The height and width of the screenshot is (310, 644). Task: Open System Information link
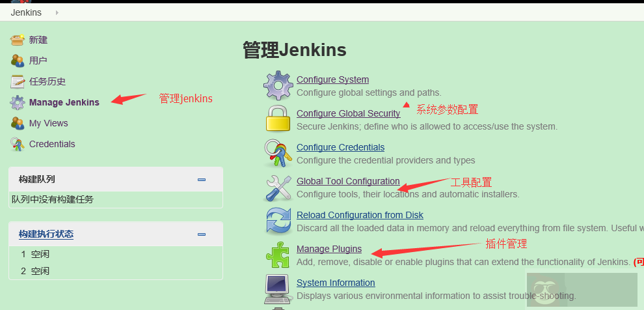[336, 283]
